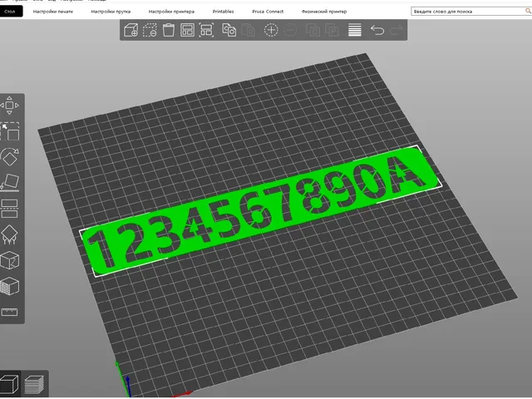Click the greyed Remove instance icon
The height and width of the screenshot is (399, 532).
click(x=290, y=30)
